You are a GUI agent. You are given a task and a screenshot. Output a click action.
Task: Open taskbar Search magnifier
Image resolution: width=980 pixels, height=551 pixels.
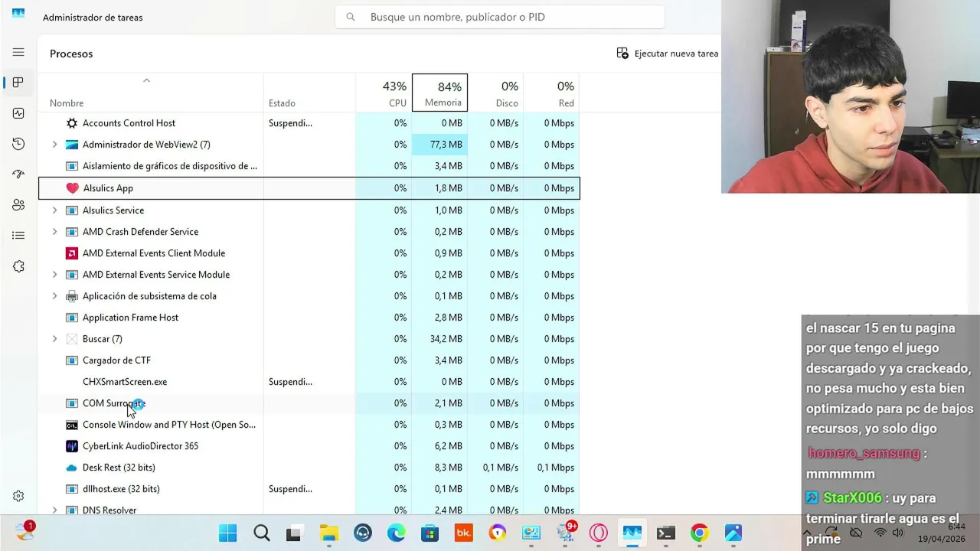click(x=261, y=533)
